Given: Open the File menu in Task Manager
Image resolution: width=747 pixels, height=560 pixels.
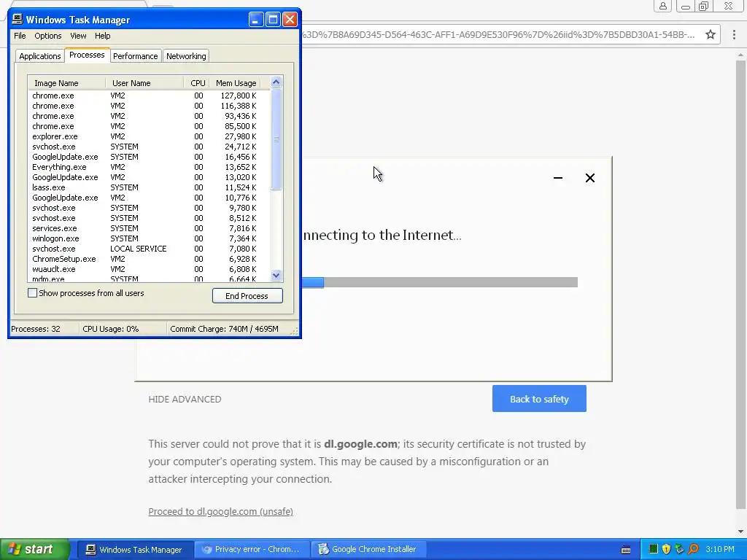Looking at the screenshot, I should 20,36.
